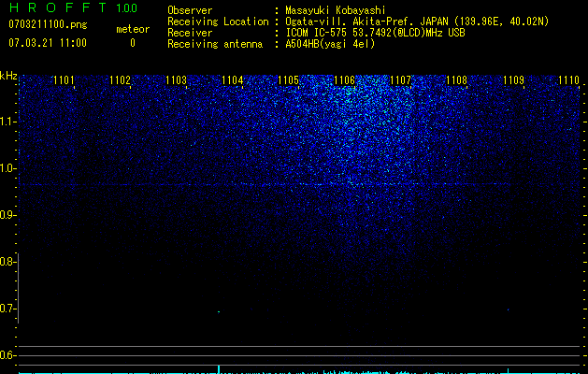Screen dimensions: 588x374
Task: Select file name 0703211100.png
Action: pyautogui.click(x=48, y=25)
